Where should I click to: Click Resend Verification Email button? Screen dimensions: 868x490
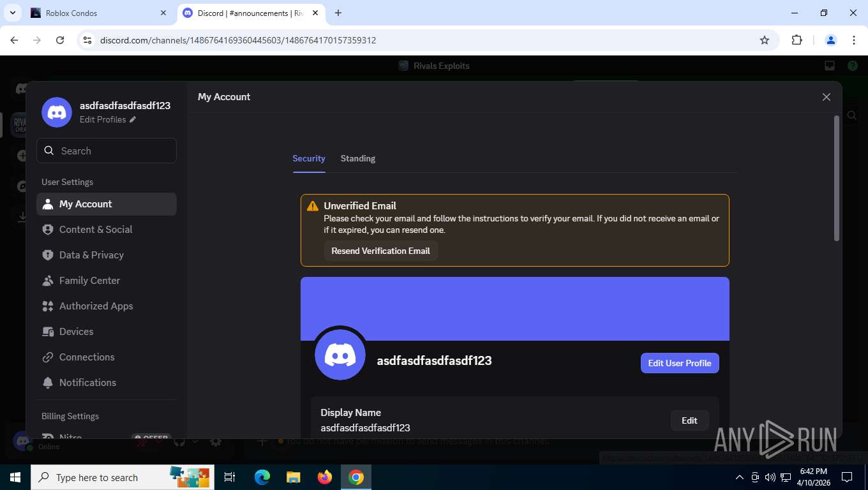point(380,251)
